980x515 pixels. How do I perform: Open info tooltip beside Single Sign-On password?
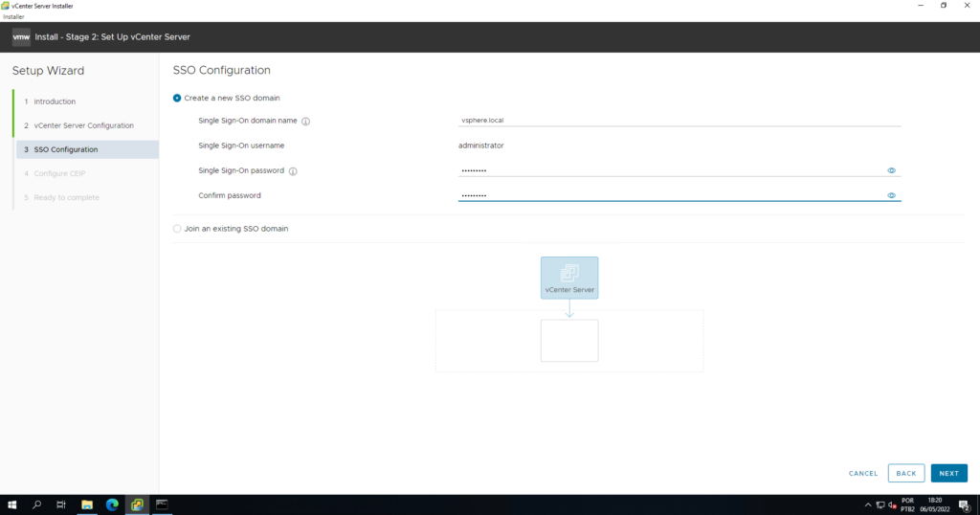point(293,171)
